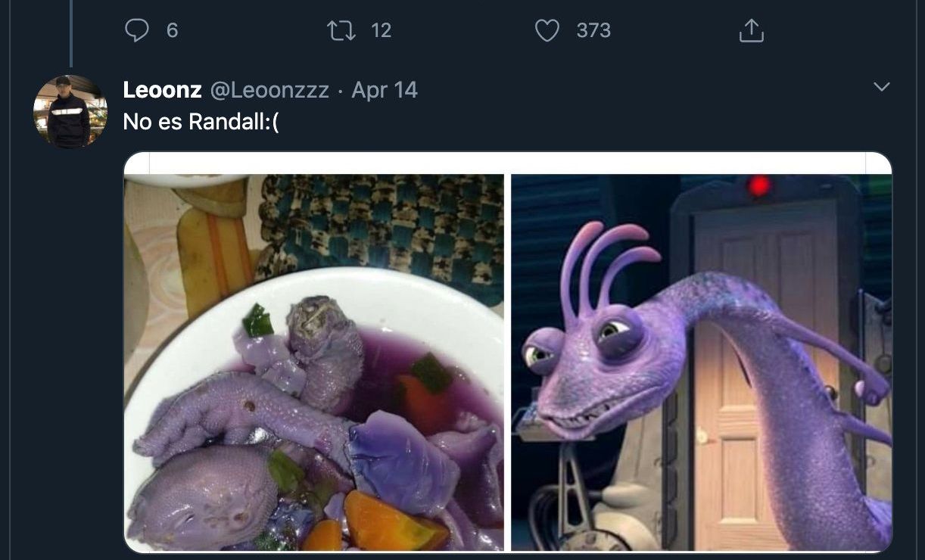
Task: Click the like count showing 373
Action: (x=593, y=30)
